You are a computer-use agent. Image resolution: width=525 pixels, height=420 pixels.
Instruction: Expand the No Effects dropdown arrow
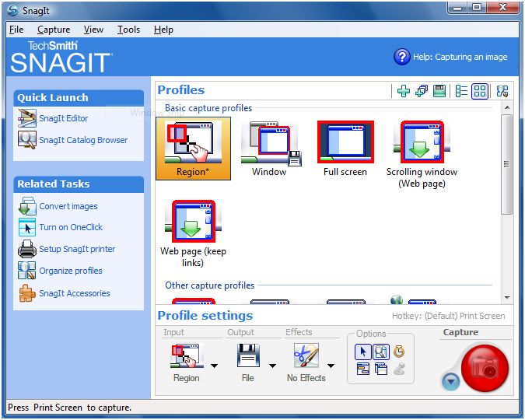point(331,365)
